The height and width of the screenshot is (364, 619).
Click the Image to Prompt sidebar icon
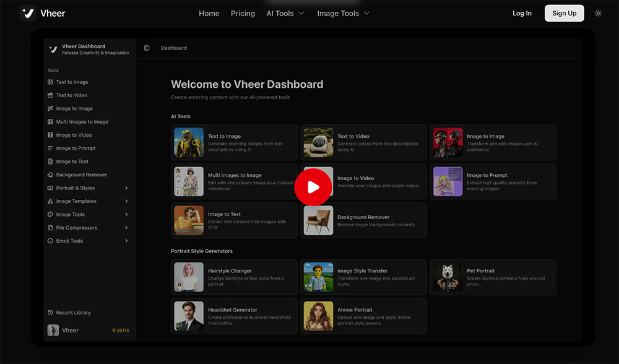coord(50,148)
